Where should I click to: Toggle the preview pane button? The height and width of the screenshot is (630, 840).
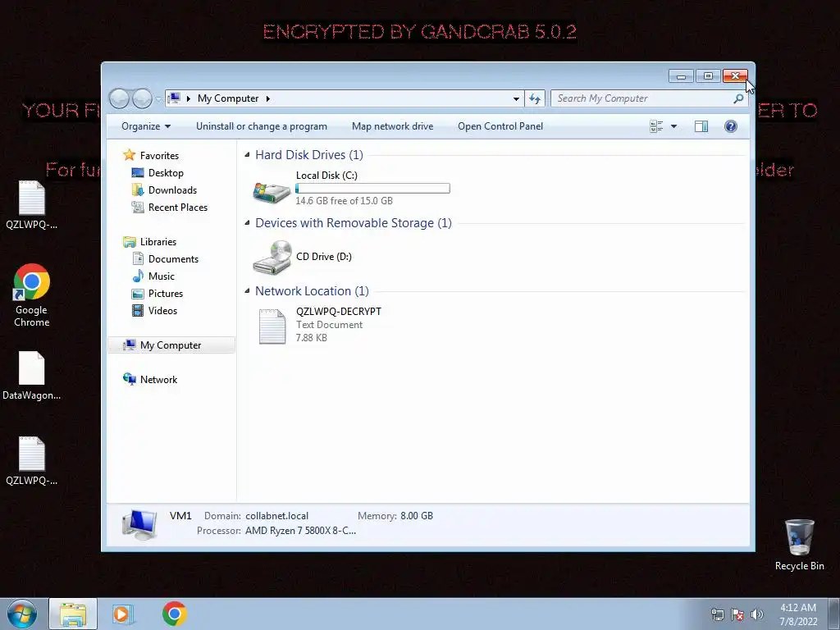[701, 126]
